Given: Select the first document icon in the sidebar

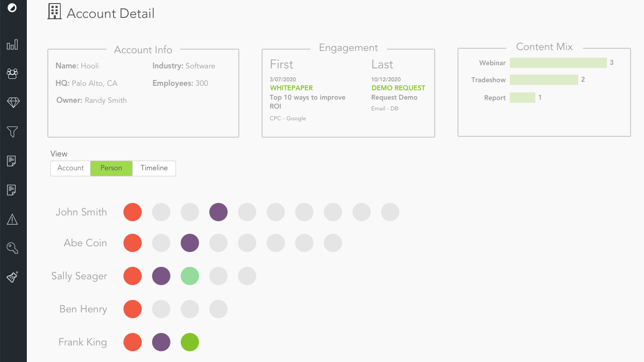Looking at the screenshot, I should pyautogui.click(x=13, y=161).
